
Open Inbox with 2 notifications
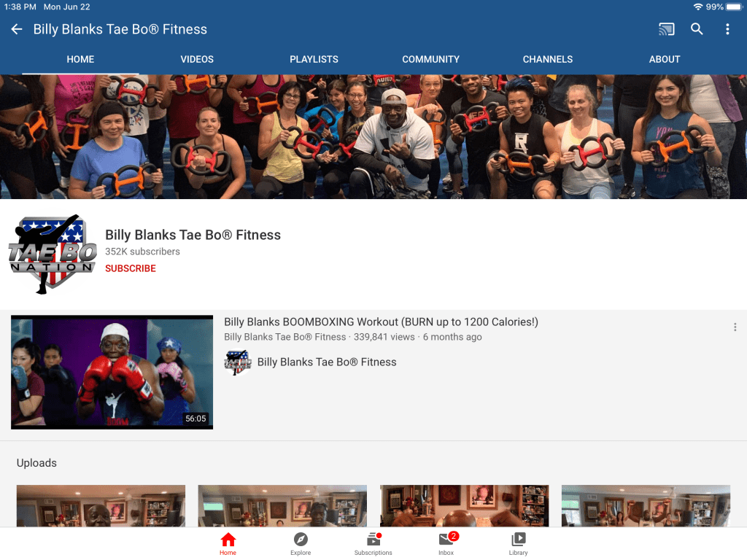click(x=446, y=543)
